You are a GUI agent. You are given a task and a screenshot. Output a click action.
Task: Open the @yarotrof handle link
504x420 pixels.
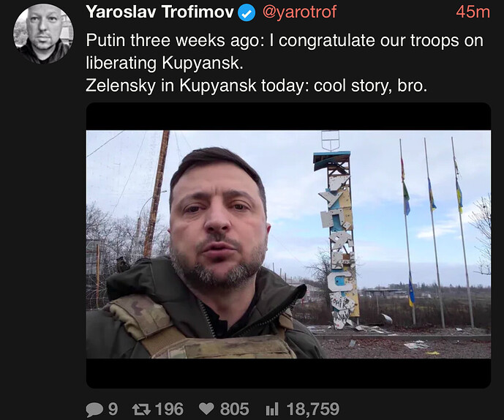coord(299,12)
